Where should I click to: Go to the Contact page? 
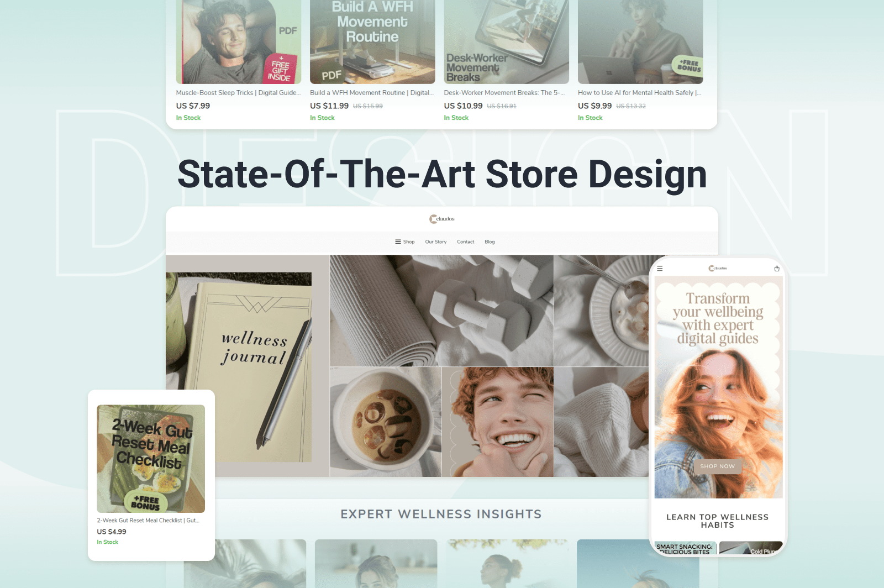coord(466,242)
